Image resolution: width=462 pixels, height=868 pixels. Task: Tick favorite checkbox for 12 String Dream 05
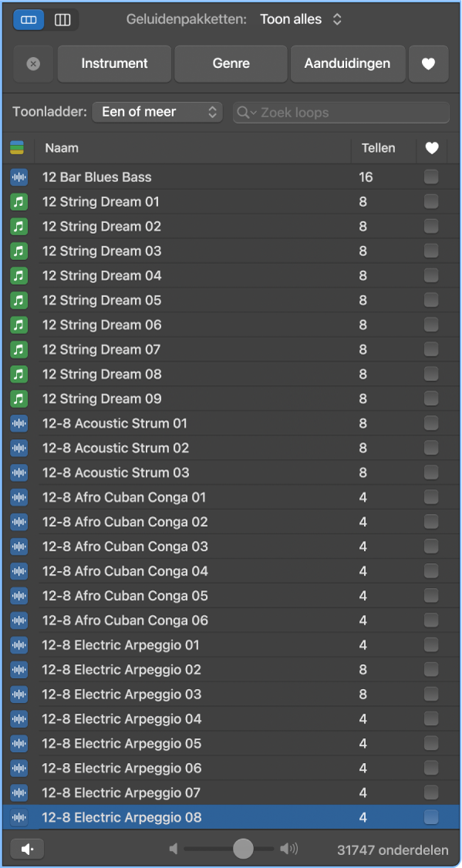[x=431, y=300]
